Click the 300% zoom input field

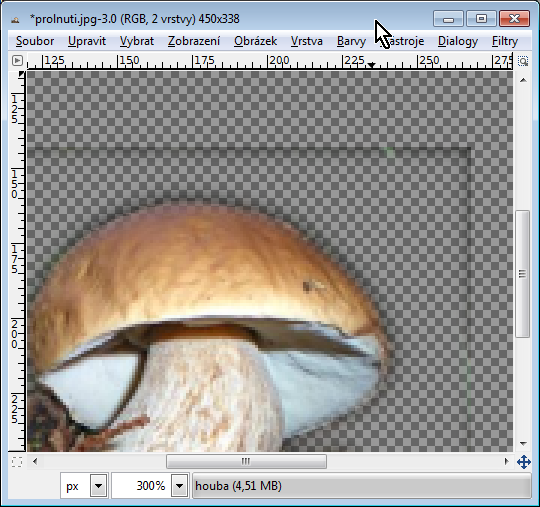click(x=142, y=486)
